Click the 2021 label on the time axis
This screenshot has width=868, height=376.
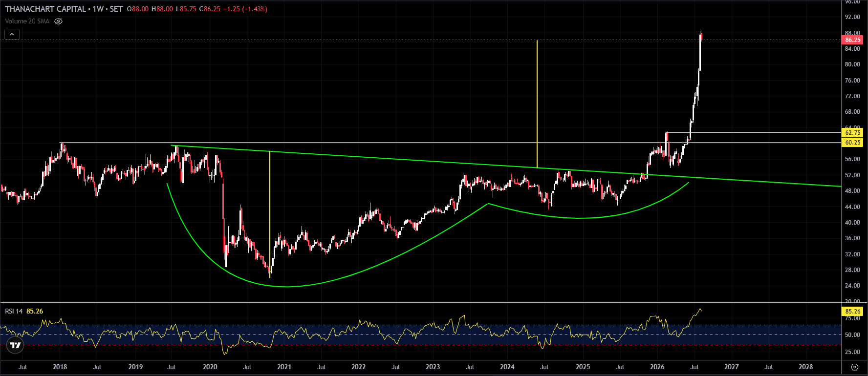pos(284,367)
